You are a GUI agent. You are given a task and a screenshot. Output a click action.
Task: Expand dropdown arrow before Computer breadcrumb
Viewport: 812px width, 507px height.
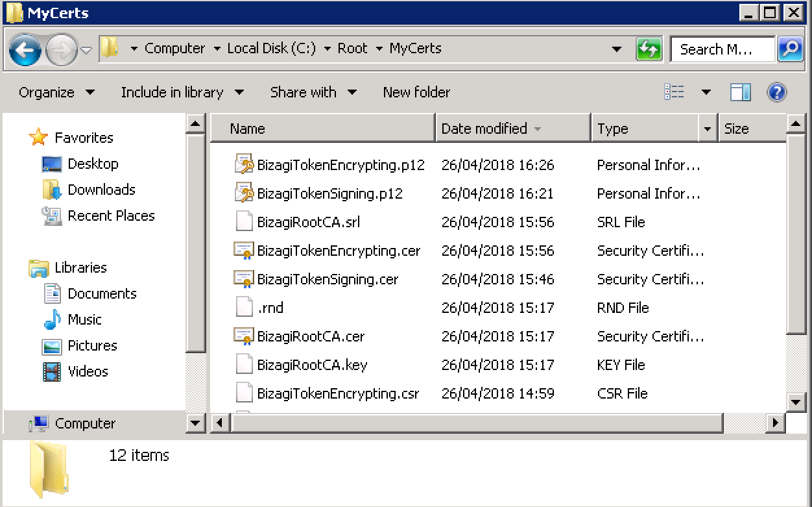point(134,49)
